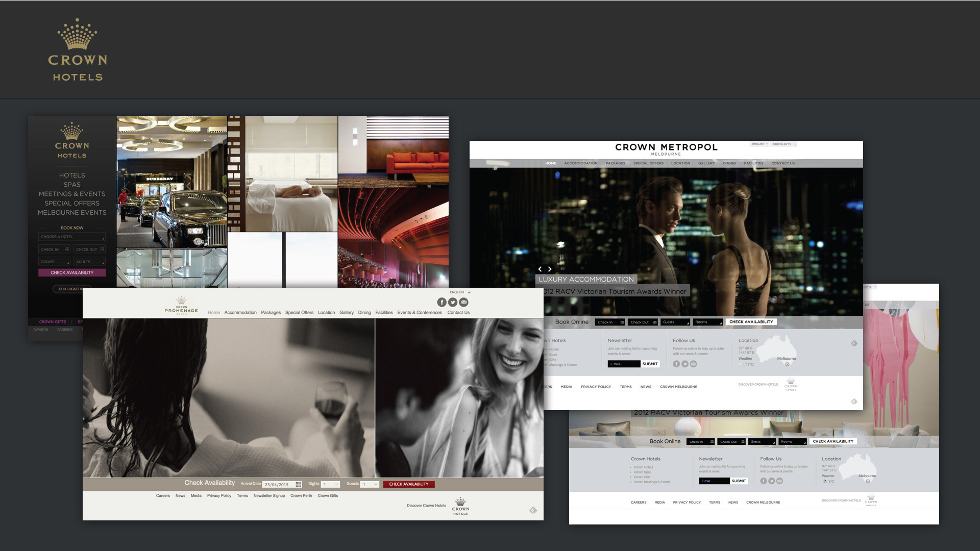
Task: Click CROWN GIFTS link in sidebar footer
Action: [53, 322]
